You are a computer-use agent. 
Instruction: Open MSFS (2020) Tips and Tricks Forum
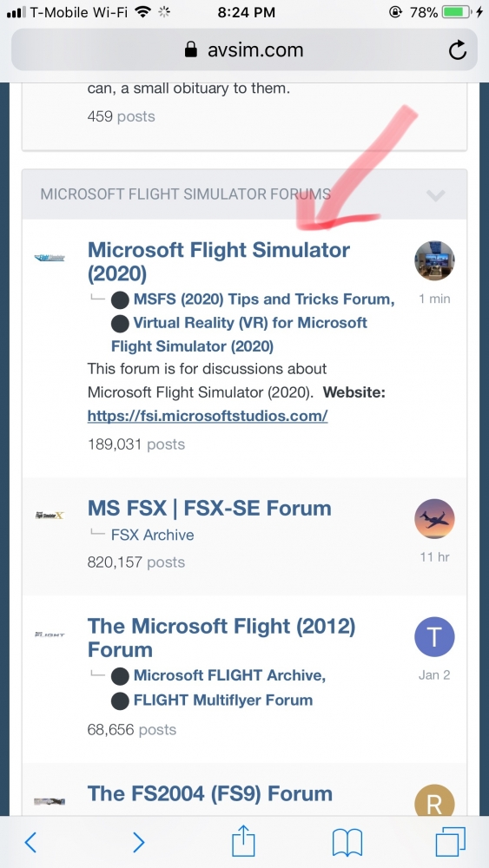(x=264, y=299)
